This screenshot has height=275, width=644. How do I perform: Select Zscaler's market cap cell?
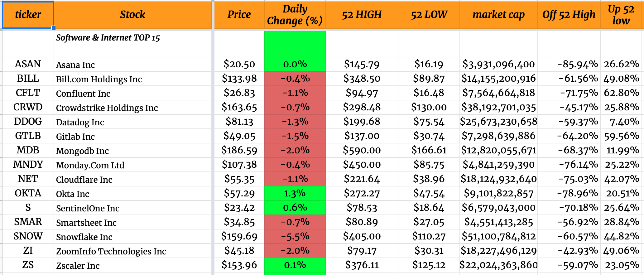pyautogui.click(x=498, y=265)
